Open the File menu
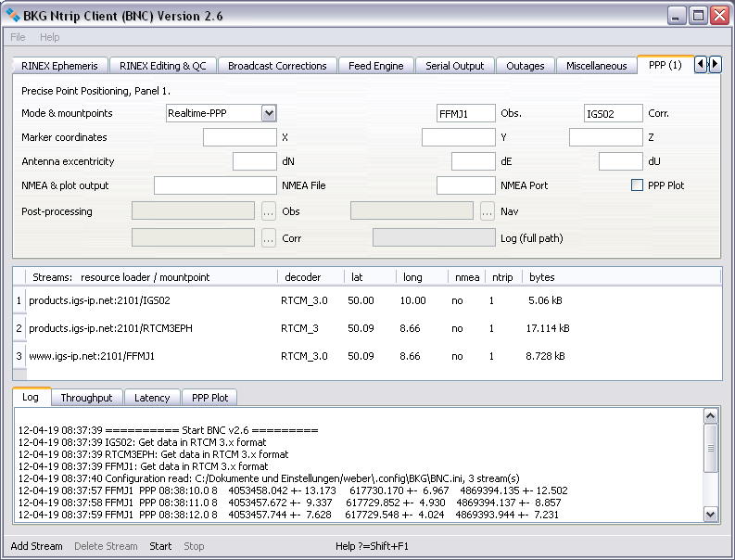 coord(18,37)
